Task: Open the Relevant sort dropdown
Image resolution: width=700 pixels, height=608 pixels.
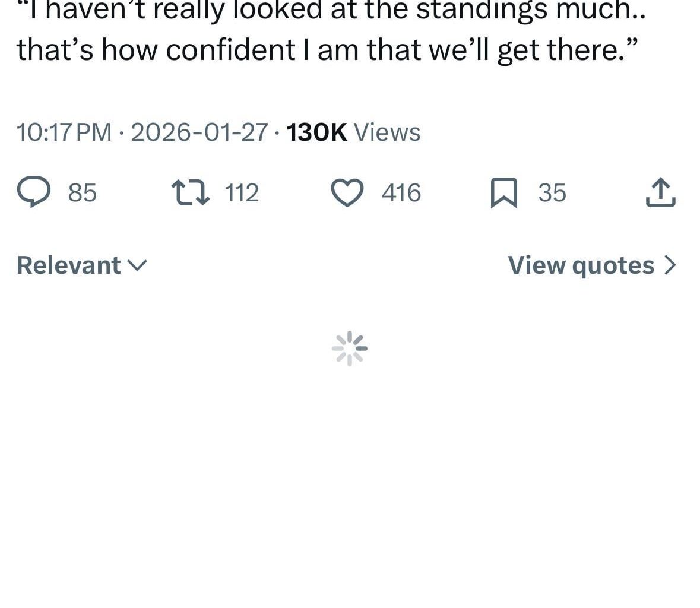Action: (69, 265)
